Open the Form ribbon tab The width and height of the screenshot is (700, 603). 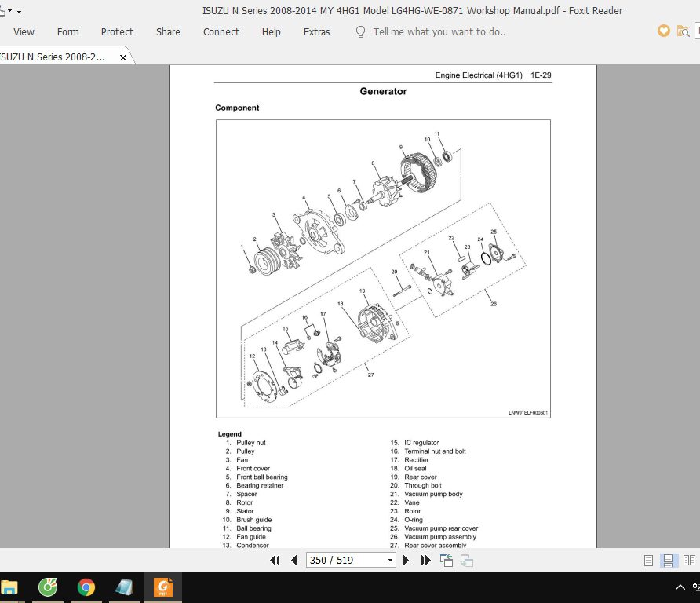click(67, 32)
